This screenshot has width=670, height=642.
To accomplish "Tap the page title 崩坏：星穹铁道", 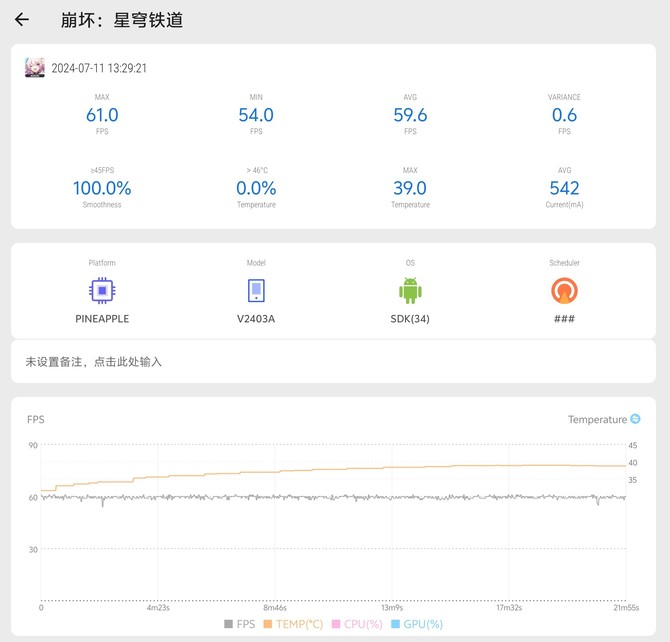I will click(122, 20).
